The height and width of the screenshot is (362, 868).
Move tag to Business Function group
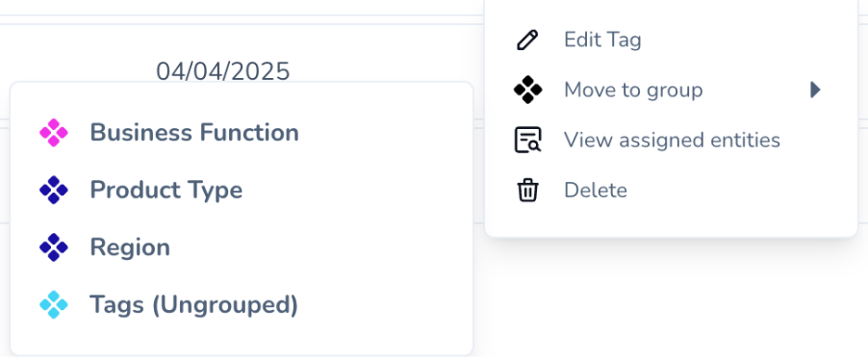pos(241,133)
